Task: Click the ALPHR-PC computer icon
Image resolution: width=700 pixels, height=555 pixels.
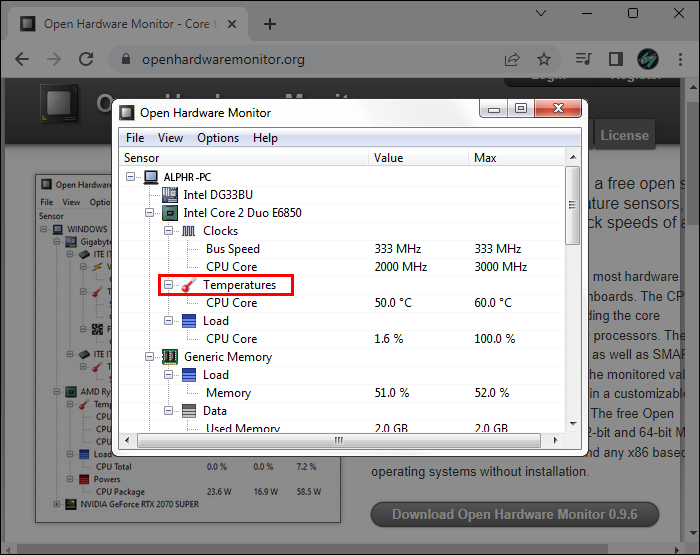Action: 151,177
